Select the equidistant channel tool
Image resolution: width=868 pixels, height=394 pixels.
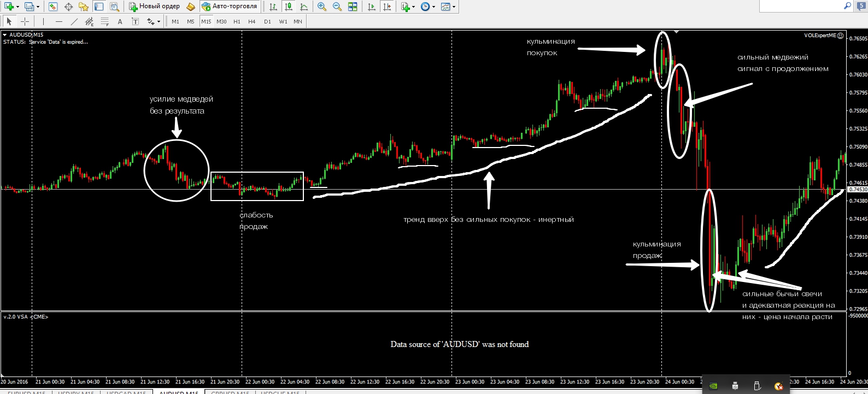point(89,21)
